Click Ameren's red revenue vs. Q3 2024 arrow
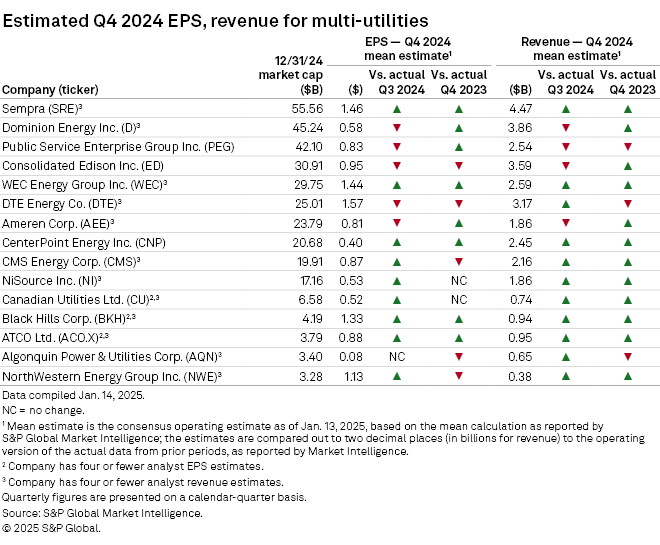 coord(566,222)
